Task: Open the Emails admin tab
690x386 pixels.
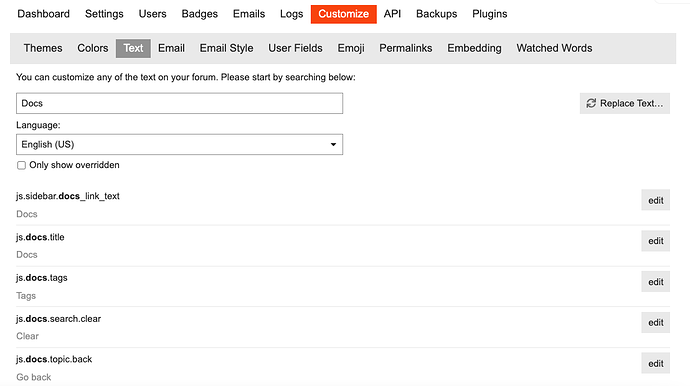Action: click(x=249, y=14)
